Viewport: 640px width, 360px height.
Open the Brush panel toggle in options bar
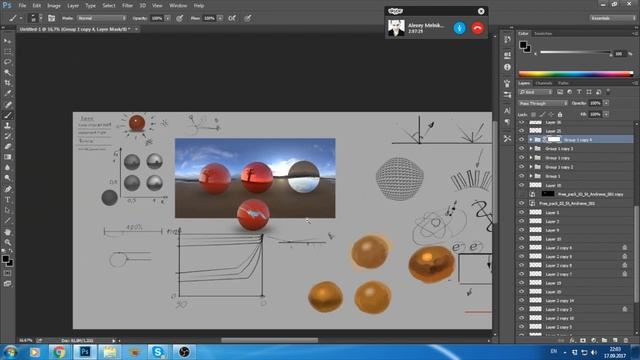pos(51,18)
